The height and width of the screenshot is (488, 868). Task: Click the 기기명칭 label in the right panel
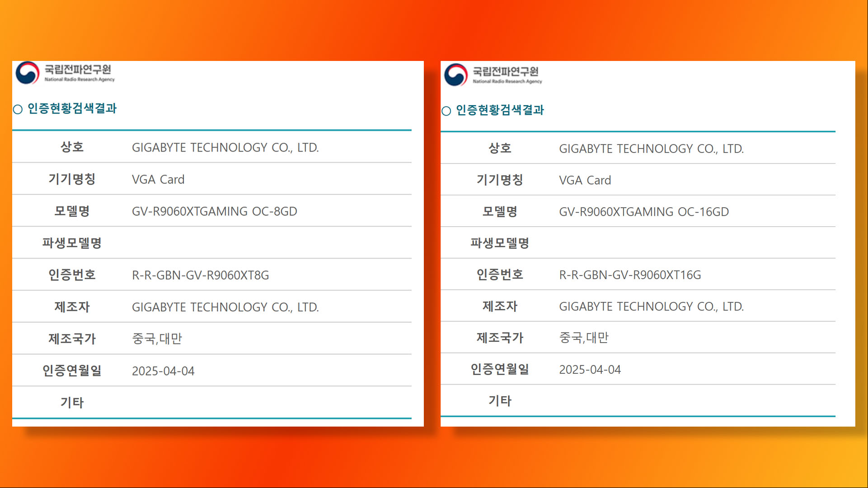tap(500, 180)
